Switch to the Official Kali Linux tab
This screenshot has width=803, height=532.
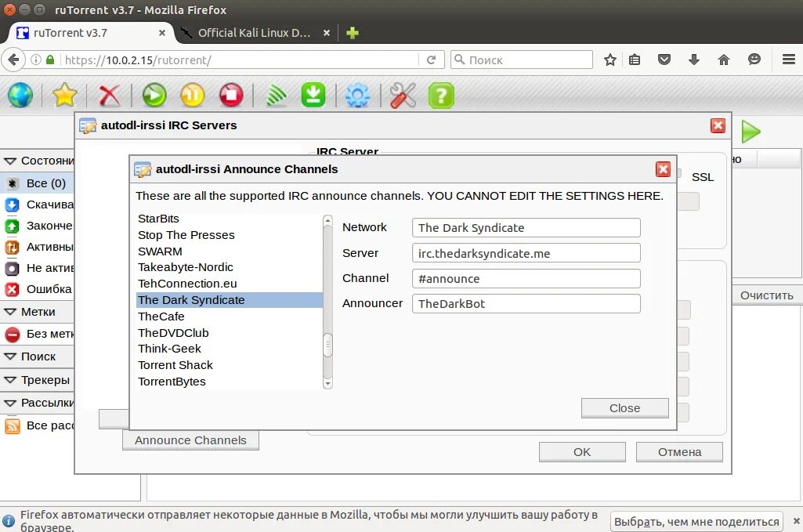click(x=254, y=33)
